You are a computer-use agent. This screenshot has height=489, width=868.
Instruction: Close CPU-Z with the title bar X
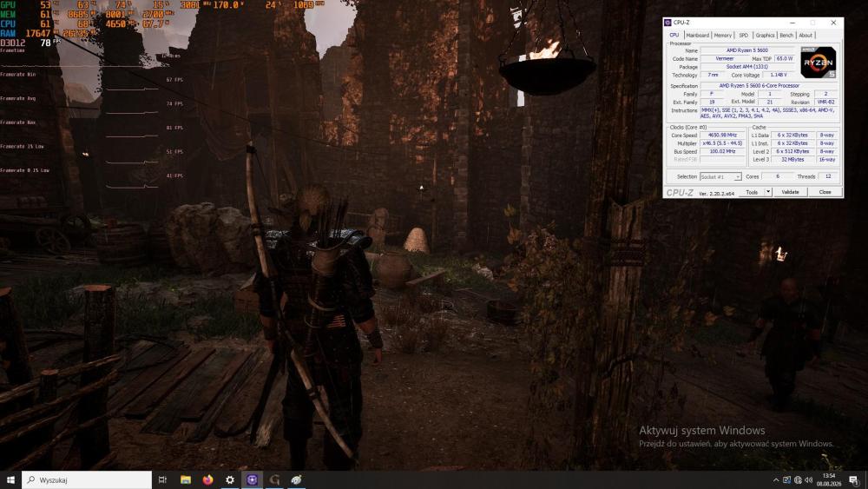(x=833, y=23)
